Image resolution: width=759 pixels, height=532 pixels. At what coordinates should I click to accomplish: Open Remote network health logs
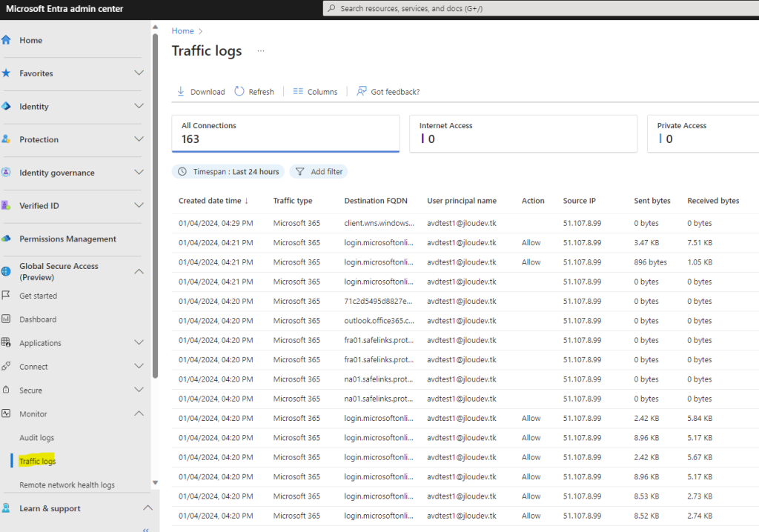67,485
